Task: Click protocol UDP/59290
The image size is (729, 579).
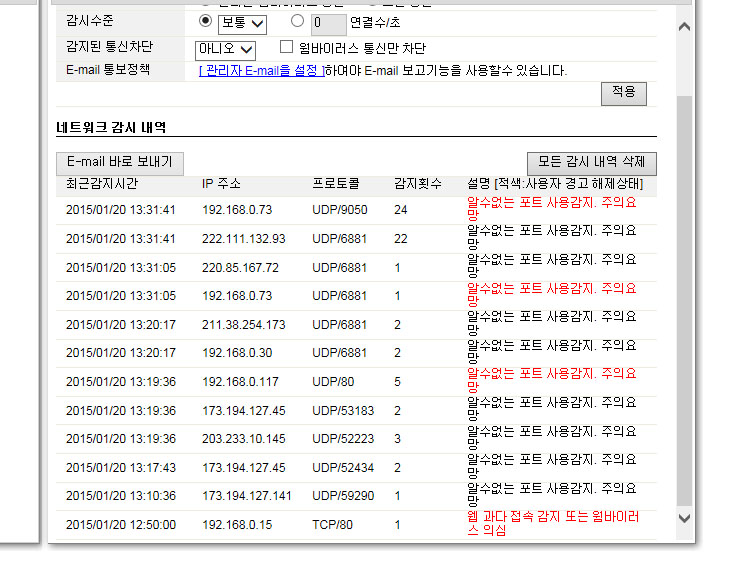Action: pyautogui.click(x=343, y=496)
